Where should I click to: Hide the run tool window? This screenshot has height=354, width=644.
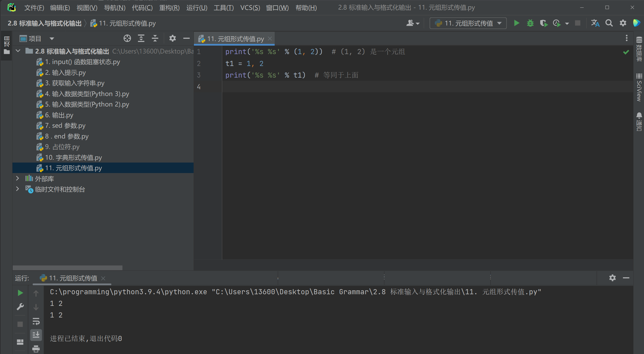pyautogui.click(x=626, y=278)
